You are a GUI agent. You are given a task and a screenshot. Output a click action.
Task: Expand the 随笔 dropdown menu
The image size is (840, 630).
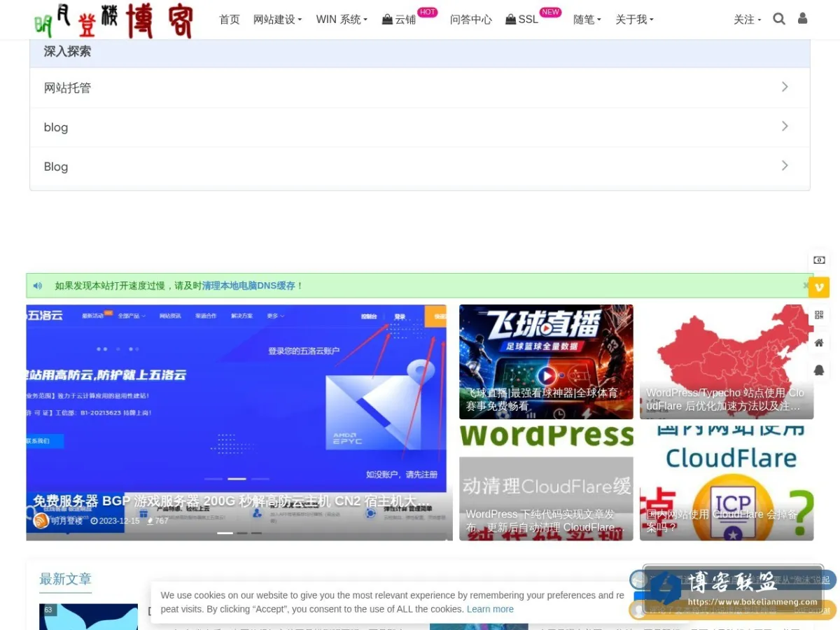[x=587, y=20]
